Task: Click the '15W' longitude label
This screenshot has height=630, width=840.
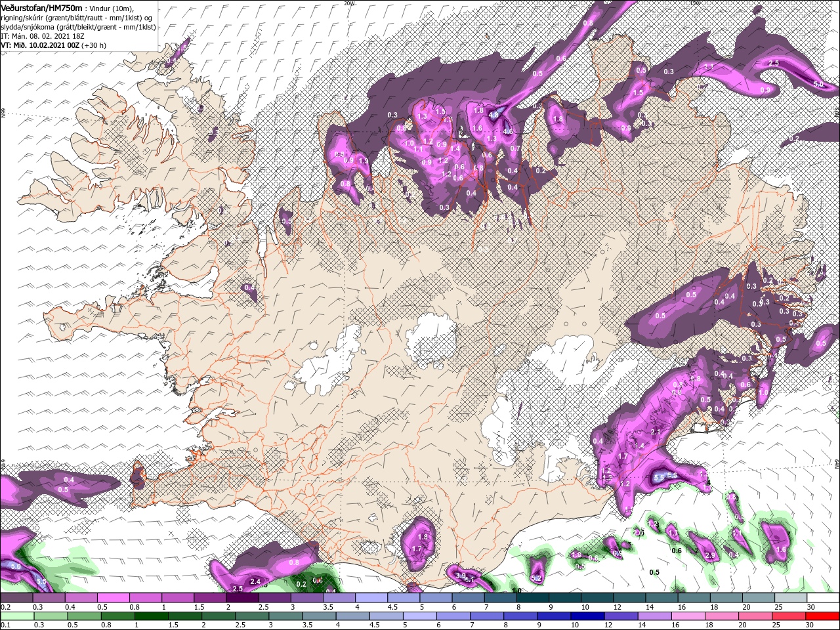Action: point(695,3)
